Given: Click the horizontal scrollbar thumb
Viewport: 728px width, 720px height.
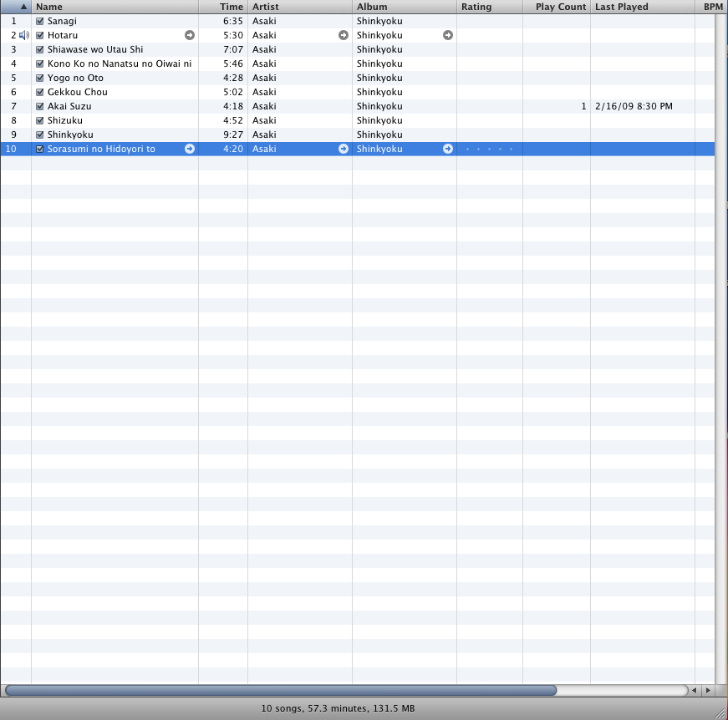Looking at the screenshot, I should tap(281, 690).
